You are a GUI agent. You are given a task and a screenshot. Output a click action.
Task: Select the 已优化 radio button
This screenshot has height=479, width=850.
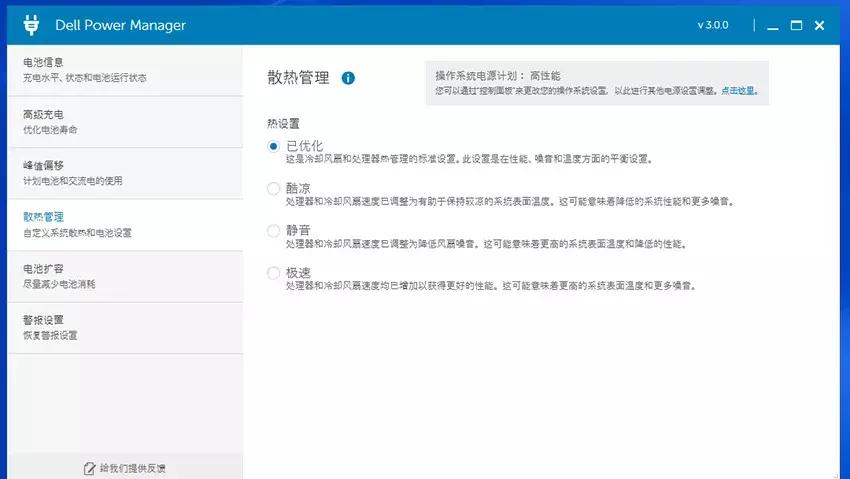click(273, 146)
